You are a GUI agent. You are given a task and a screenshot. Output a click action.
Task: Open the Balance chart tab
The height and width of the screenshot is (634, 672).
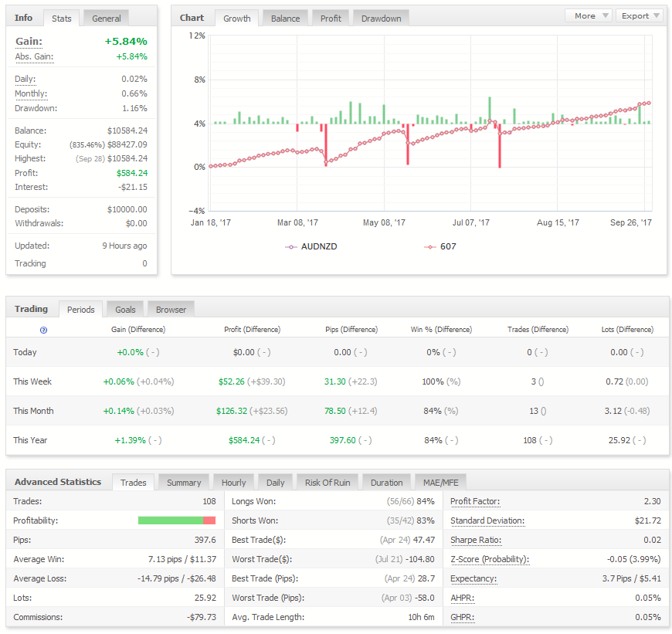coord(286,19)
